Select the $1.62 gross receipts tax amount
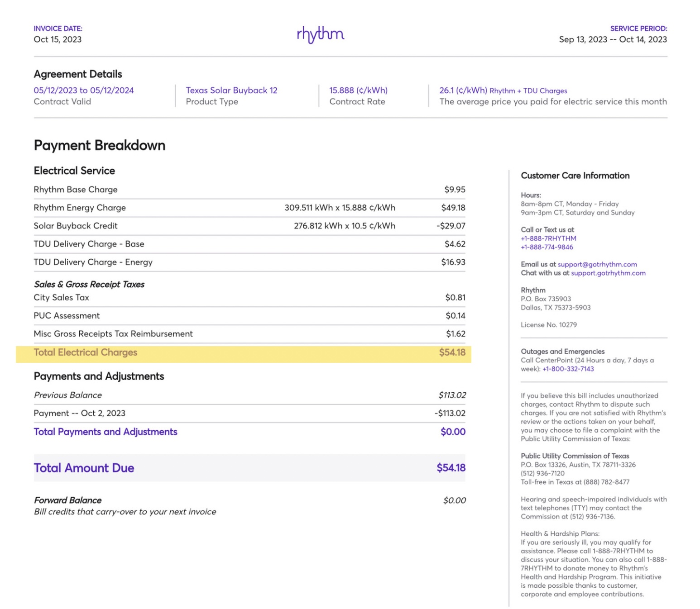This screenshot has width=700, height=609. (x=455, y=333)
